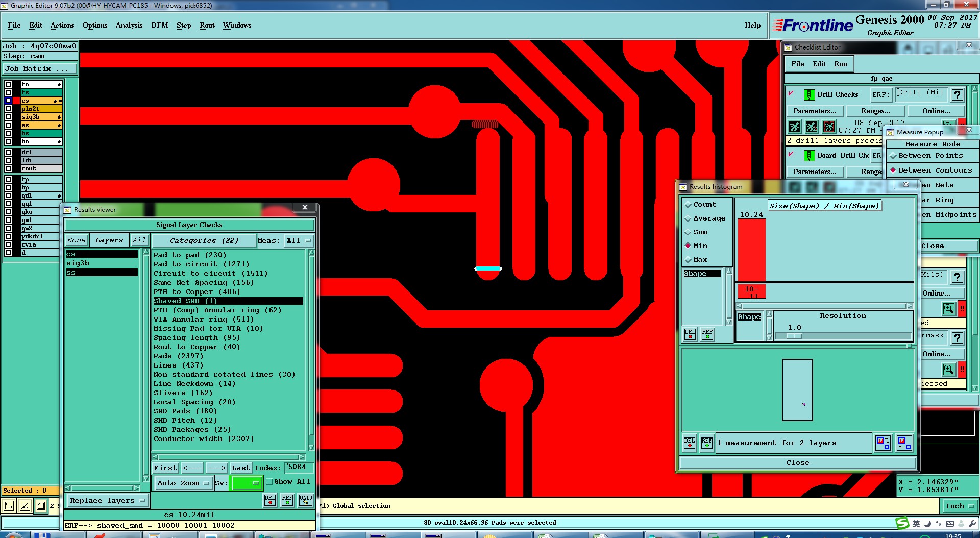Click red exclamation alert below Mils row

[x=962, y=308]
